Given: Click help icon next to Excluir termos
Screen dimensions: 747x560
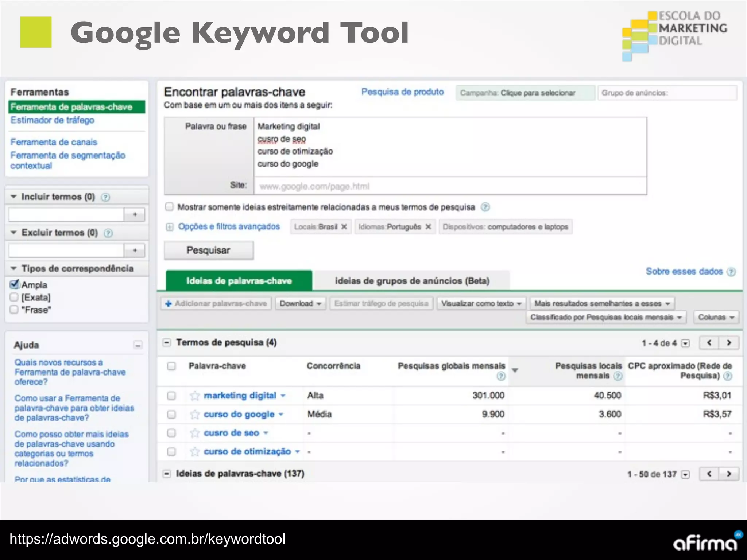Looking at the screenshot, I should point(108,233).
